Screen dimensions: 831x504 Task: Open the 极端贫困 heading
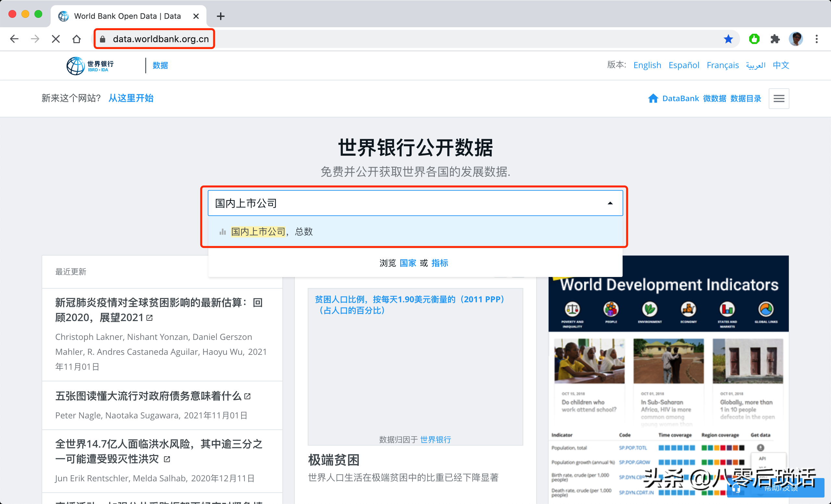334,460
